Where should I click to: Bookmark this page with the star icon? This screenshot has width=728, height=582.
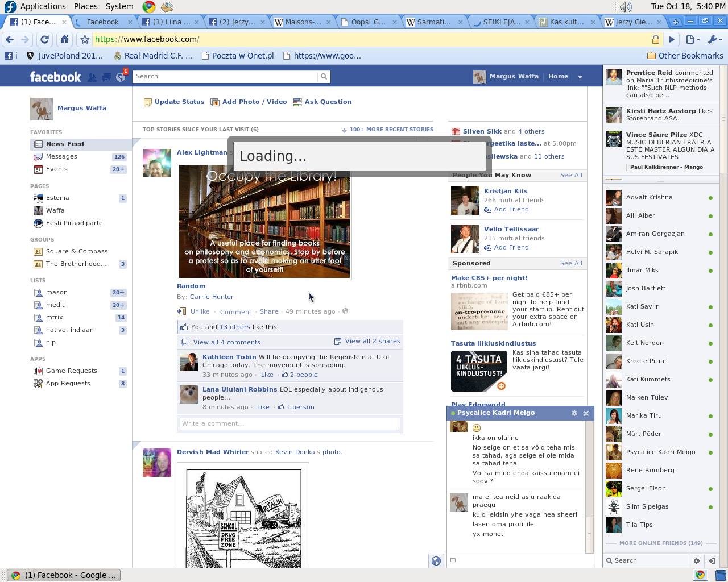pyautogui.click(x=85, y=39)
